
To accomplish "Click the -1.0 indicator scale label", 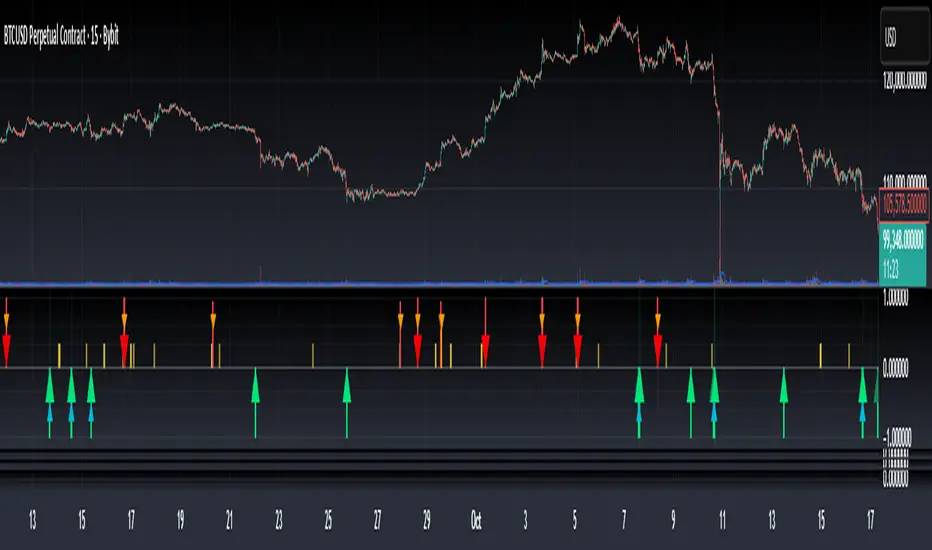I will (x=896, y=438).
